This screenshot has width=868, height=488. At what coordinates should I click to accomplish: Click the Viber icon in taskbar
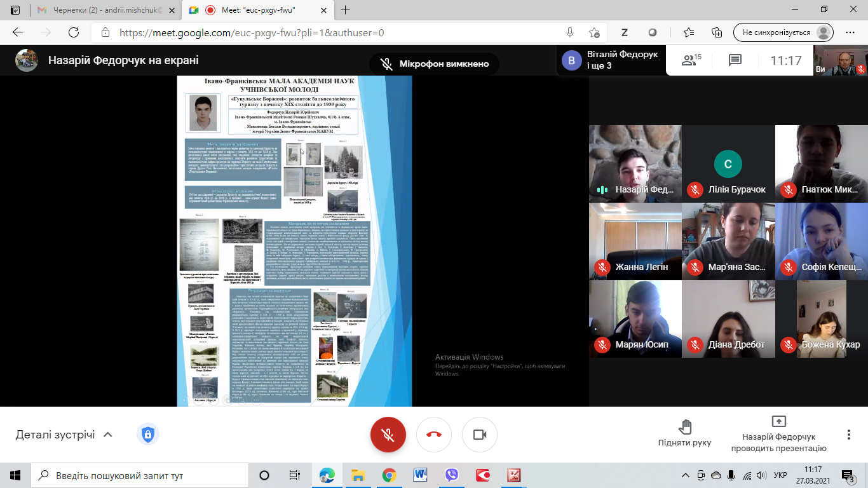tap(452, 475)
